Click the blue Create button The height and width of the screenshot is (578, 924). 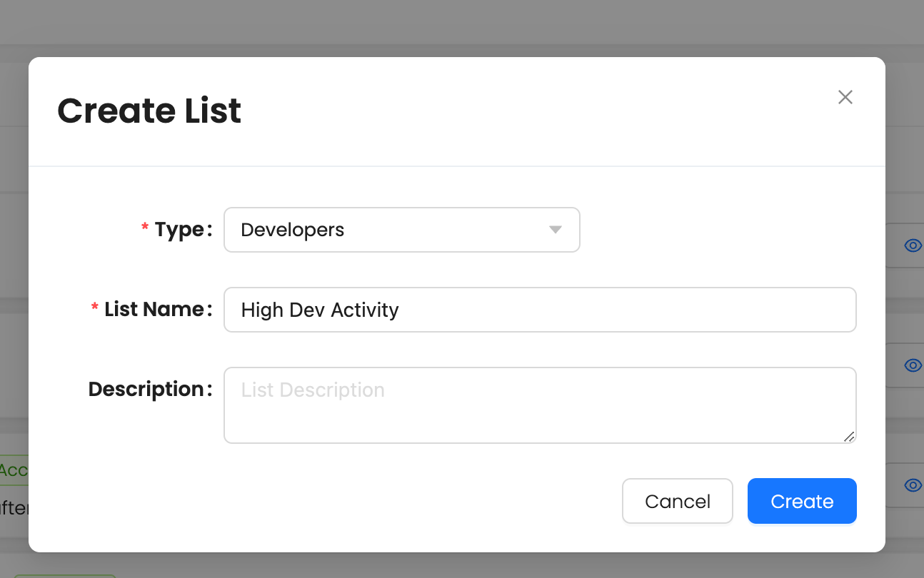802,501
